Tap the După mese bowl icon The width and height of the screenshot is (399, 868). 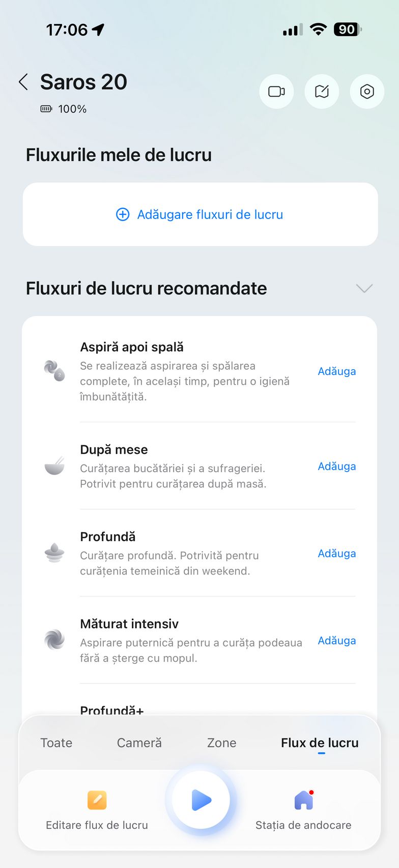click(54, 466)
